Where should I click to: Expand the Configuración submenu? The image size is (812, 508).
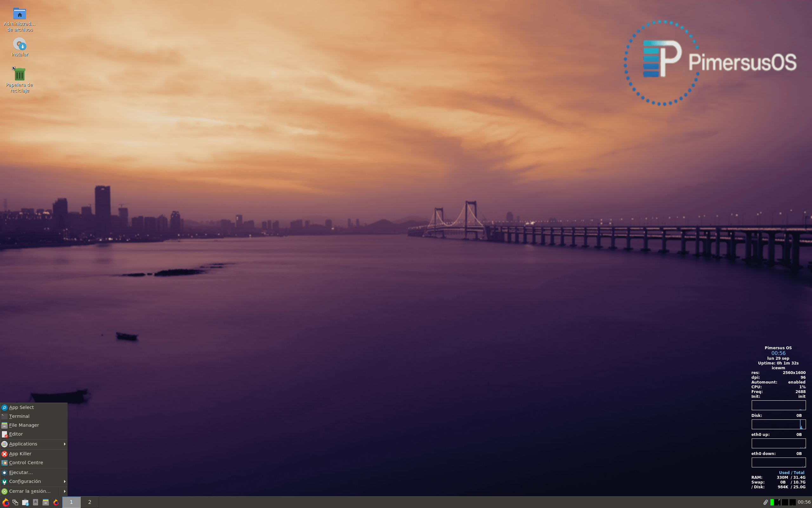[x=34, y=481]
